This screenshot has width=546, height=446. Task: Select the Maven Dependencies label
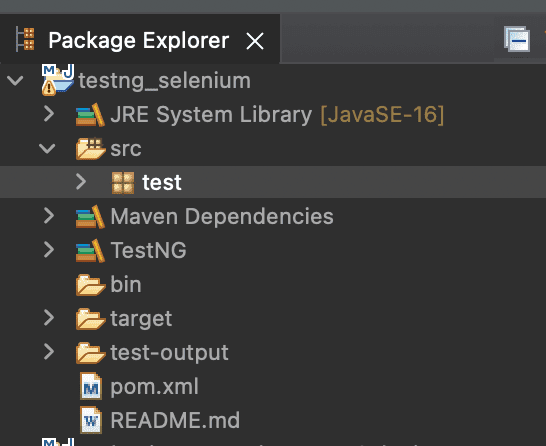click(x=222, y=216)
